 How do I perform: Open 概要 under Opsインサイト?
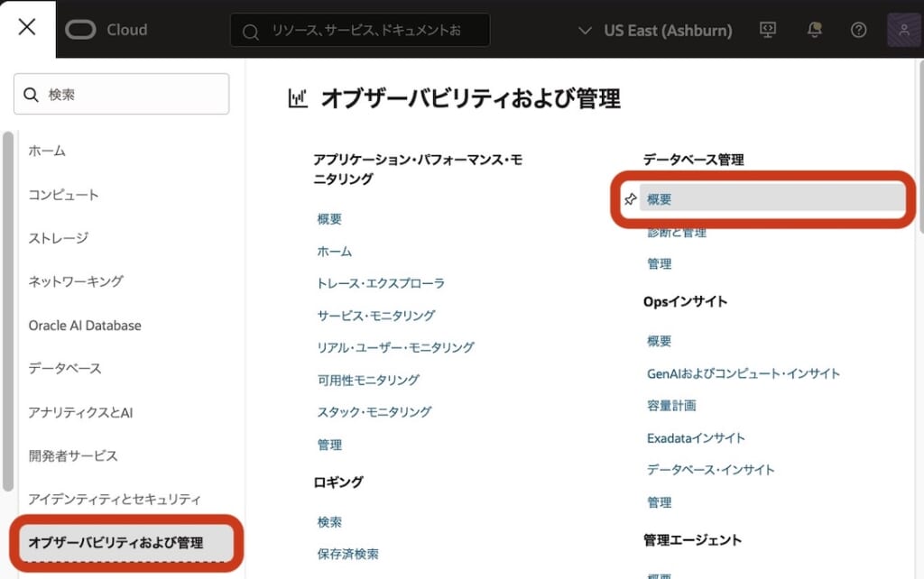pyautogui.click(x=659, y=341)
